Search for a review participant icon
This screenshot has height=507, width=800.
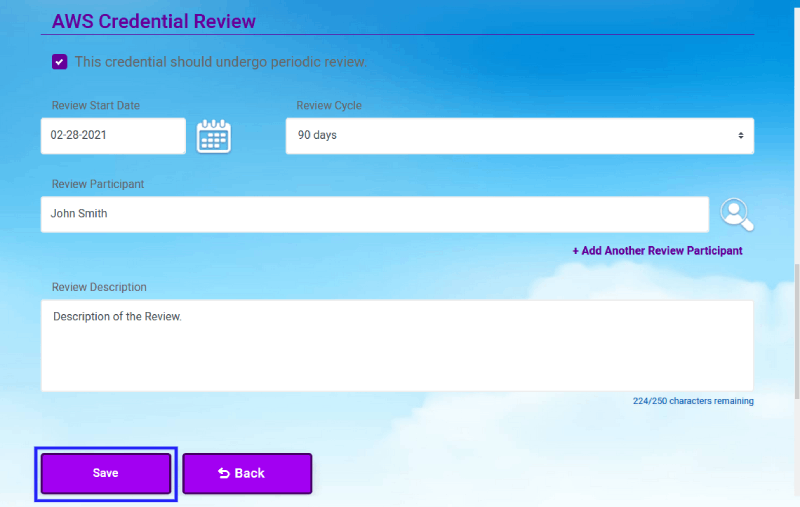point(737,215)
